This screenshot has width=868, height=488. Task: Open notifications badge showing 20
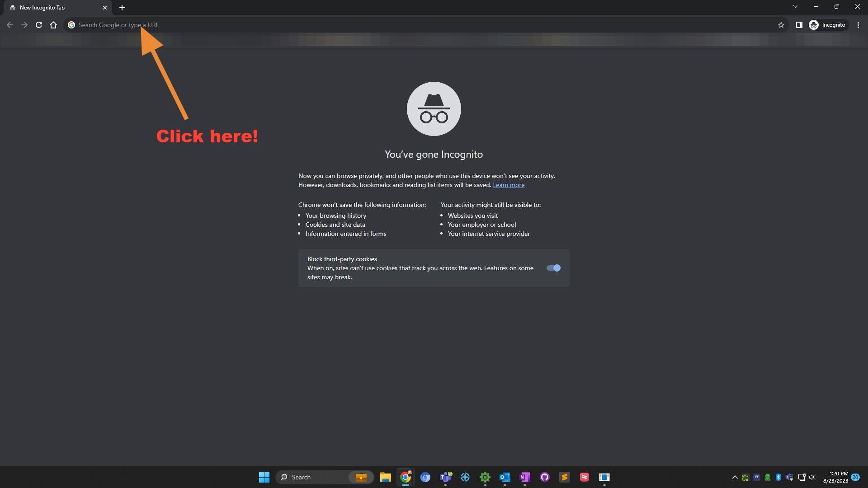[x=855, y=477]
